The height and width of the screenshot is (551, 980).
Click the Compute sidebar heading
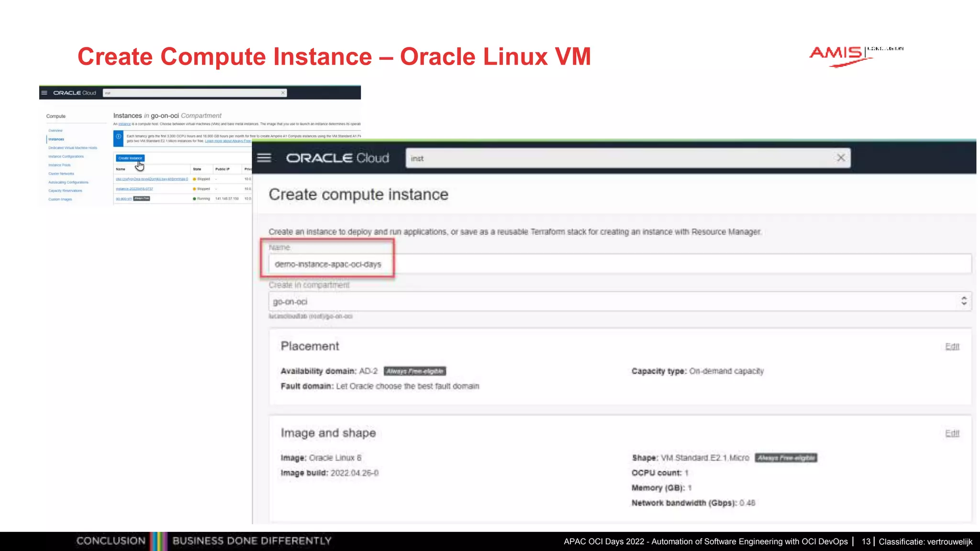tap(56, 116)
